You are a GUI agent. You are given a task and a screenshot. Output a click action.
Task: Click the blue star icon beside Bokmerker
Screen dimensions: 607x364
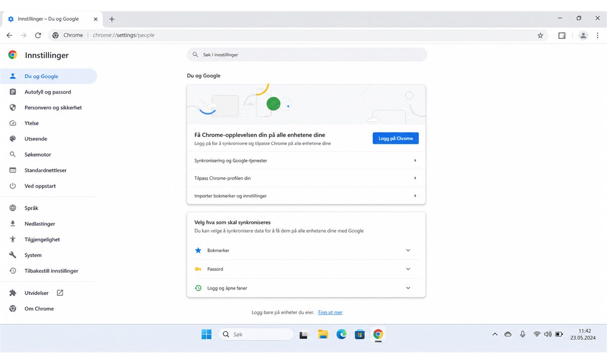pyautogui.click(x=198, y=250)
